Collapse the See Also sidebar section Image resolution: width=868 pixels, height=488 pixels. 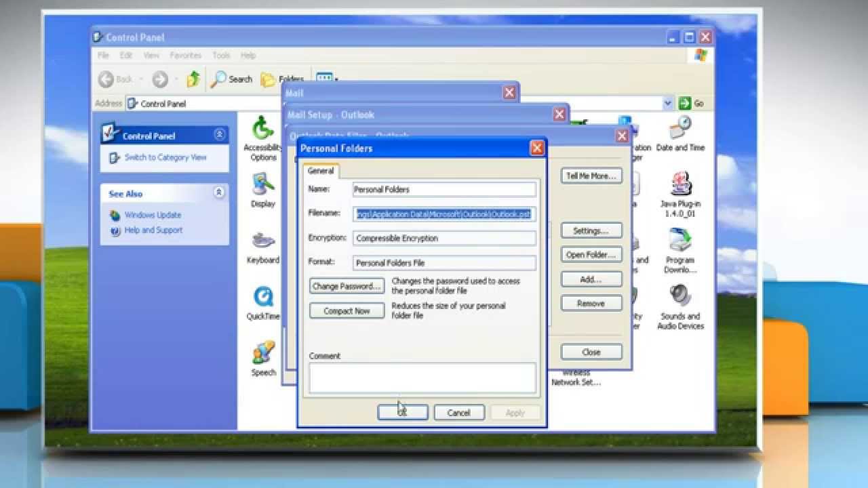click(x=219, y=193)
